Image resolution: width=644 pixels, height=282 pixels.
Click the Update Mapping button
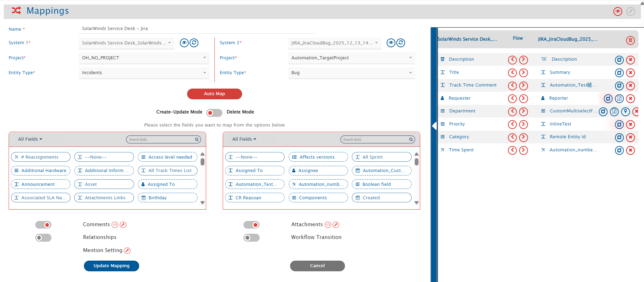coord(111,266)
